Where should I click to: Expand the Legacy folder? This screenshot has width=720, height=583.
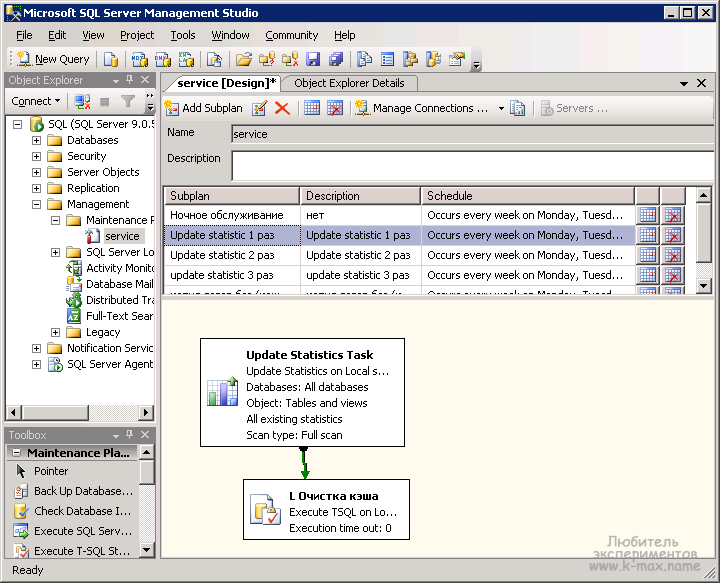coord(56,332)
